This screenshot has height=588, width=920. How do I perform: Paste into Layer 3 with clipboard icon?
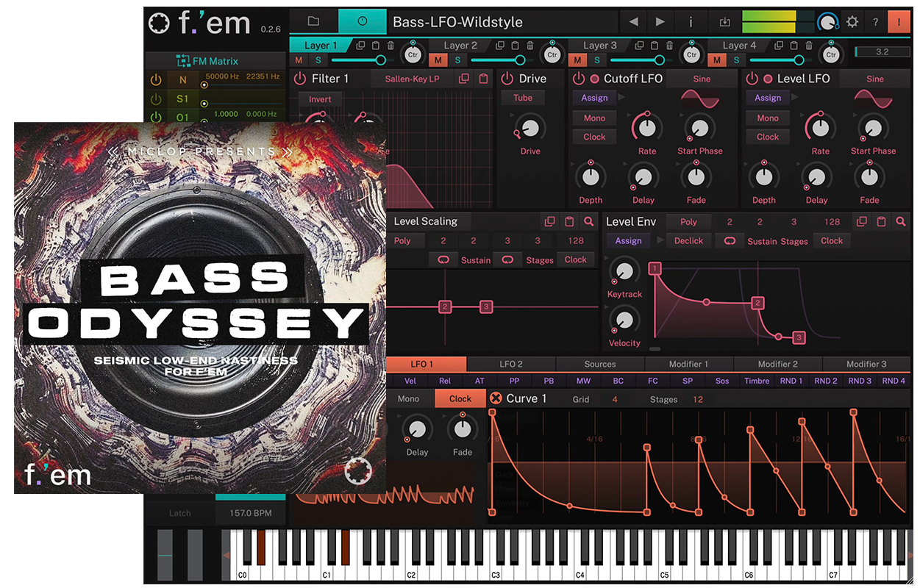click(x=655, y=46)
